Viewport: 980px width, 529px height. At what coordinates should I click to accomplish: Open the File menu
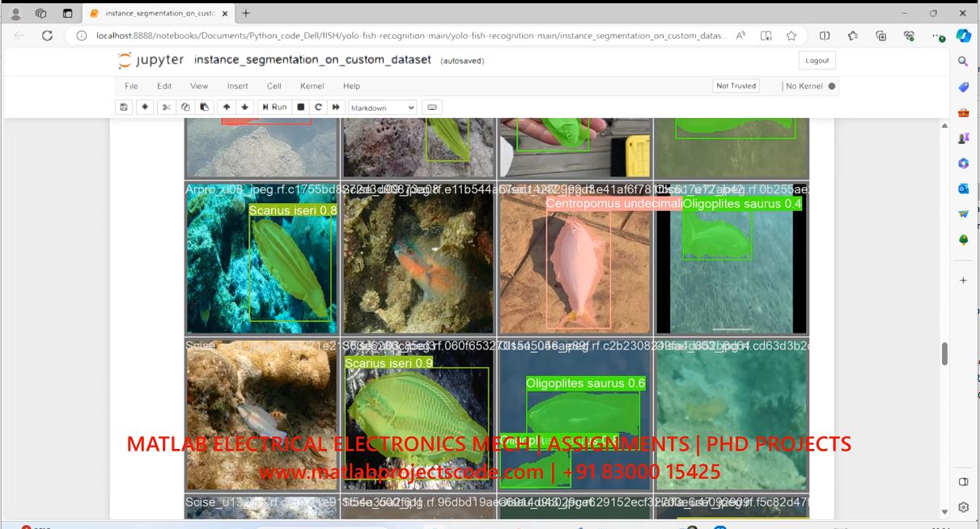click(131, 86)
